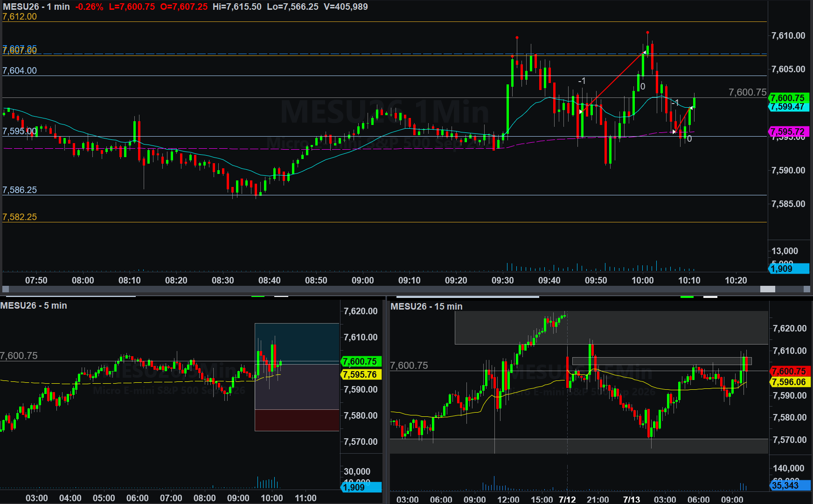Screen dimensions: 813x504
Task: Select the cyan 7,599.47 moving average price tag
Action: coord(788,107)
